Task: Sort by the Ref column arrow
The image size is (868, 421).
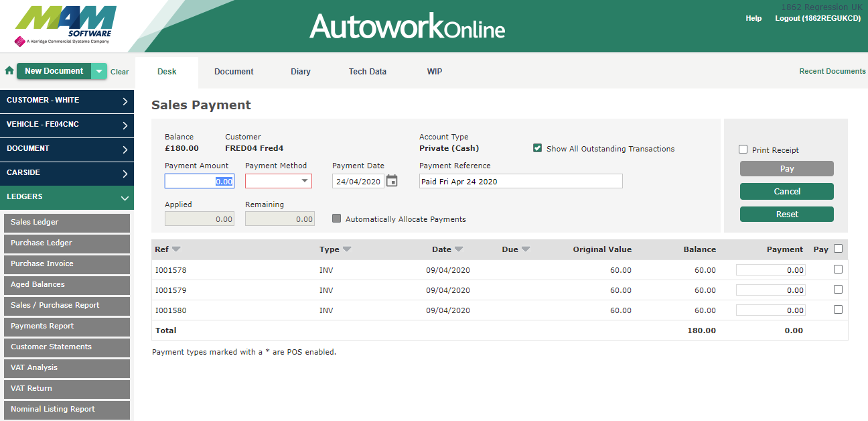Action: (176, 249)
